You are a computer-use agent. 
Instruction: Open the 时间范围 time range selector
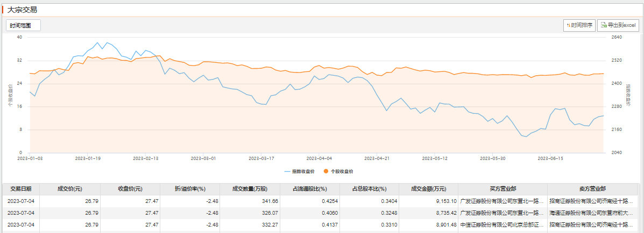24,25
